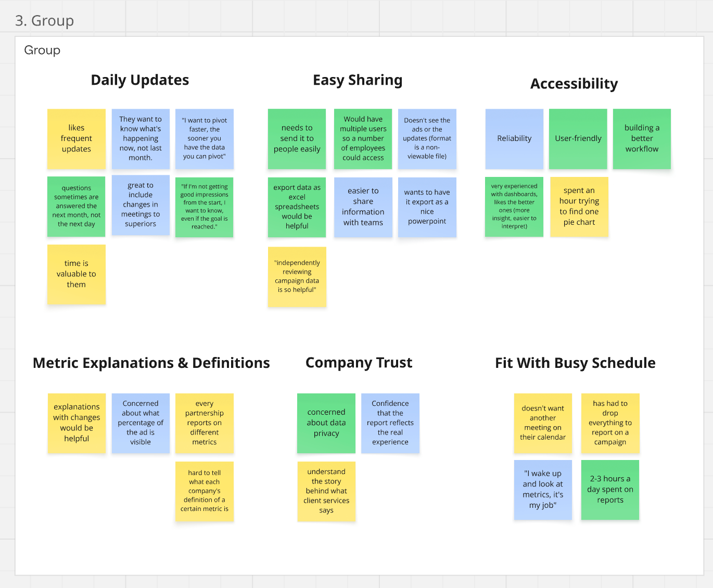713x588 pixels.
Task: Click the "Group" frame label
Action: [x=42, y=50]
